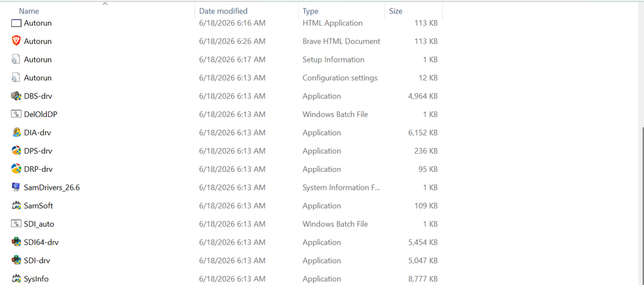Select the DelOldDP batch file icon
The height and width of the screenshot is (285, 644).
click(16, 115)
